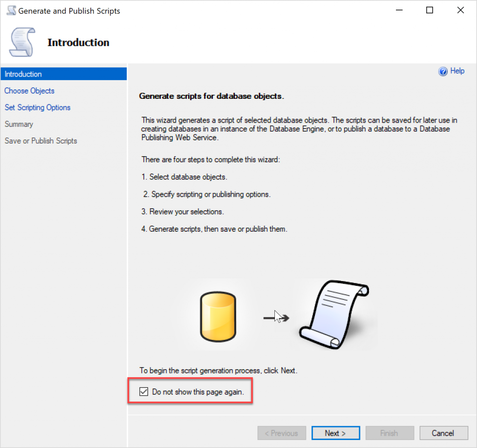Click the yellow database cylinder image
Image resolution: width=477 pixels, height=448 pixels.
(x=218, y=317)
